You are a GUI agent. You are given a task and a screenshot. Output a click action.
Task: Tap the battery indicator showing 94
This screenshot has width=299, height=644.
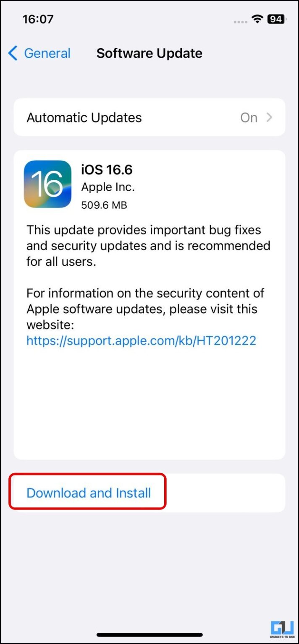coord(277,19)
